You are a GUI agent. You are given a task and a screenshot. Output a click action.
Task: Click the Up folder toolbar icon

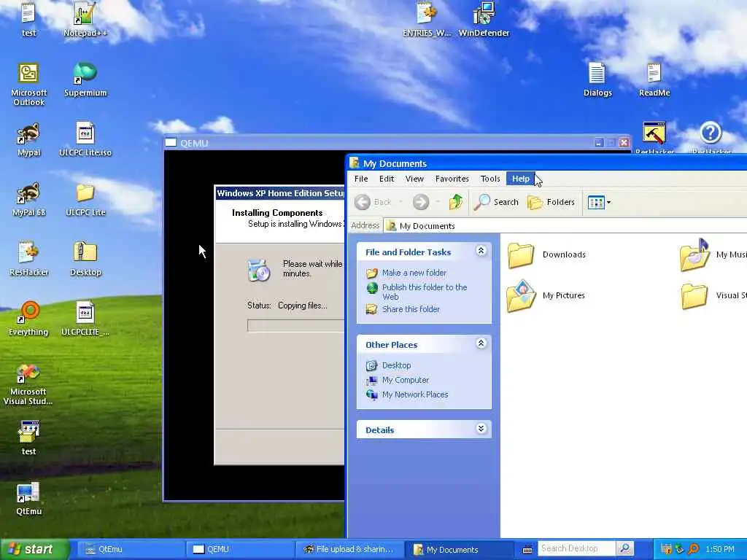[456, 202]
